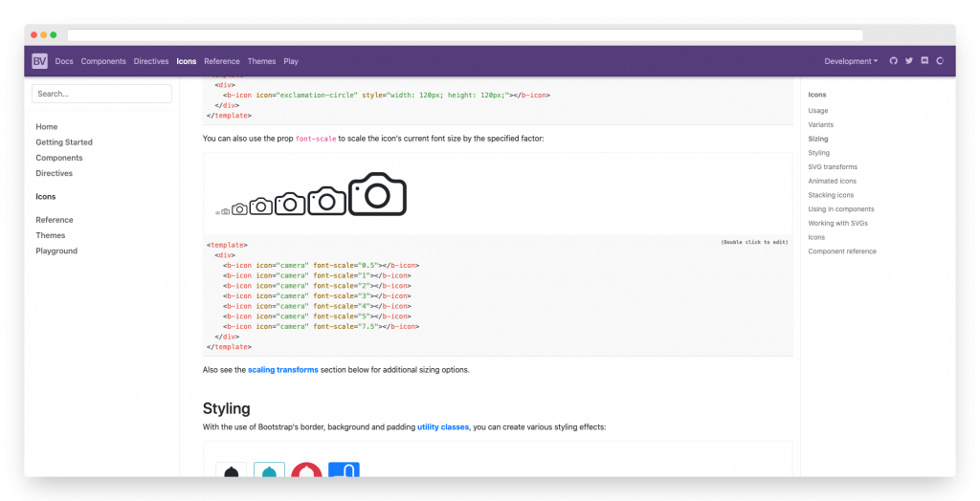The image size is (980, 501).
Task: Jump to Component reference in contents
Action: coord(842,251)
